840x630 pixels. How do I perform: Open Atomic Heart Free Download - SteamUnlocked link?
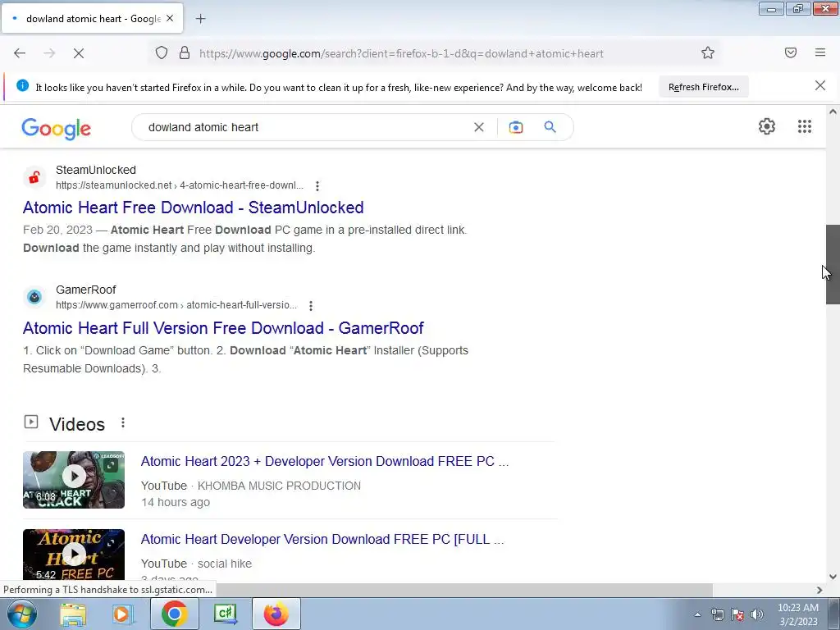pos(194,208)
